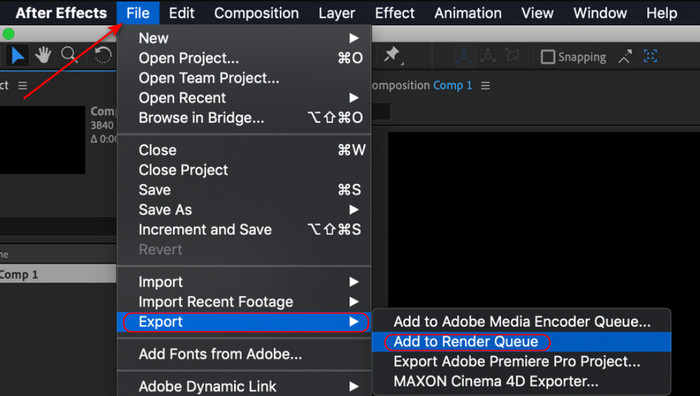Image resolution: width=700 pixels, height=396 pixels.
Task: Open the Edit menu
Action: pos(182,13)
